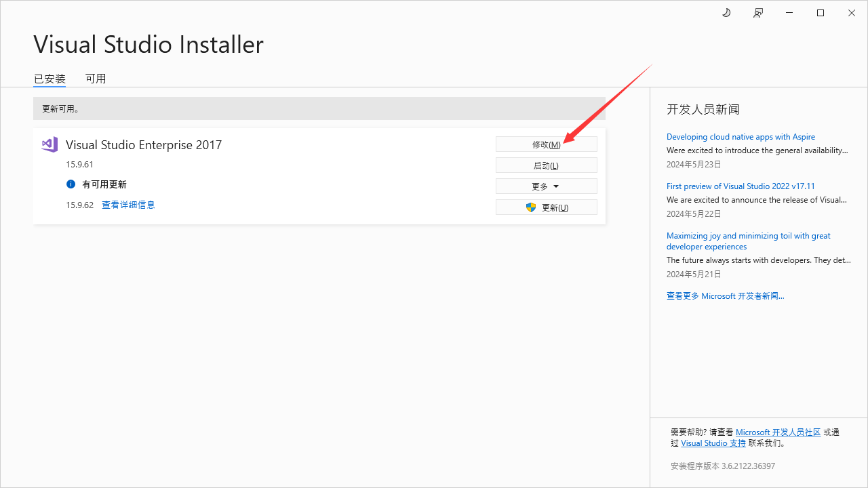Click 查看更多 Microsoft 开发者新闻 link
The image size is (868, 488).
(725, 296)
